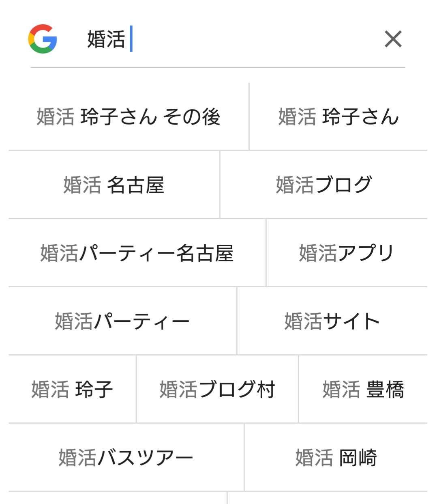
Task: Choose the 婚活パーティー suggestion
Action: [x=122, y=321]
